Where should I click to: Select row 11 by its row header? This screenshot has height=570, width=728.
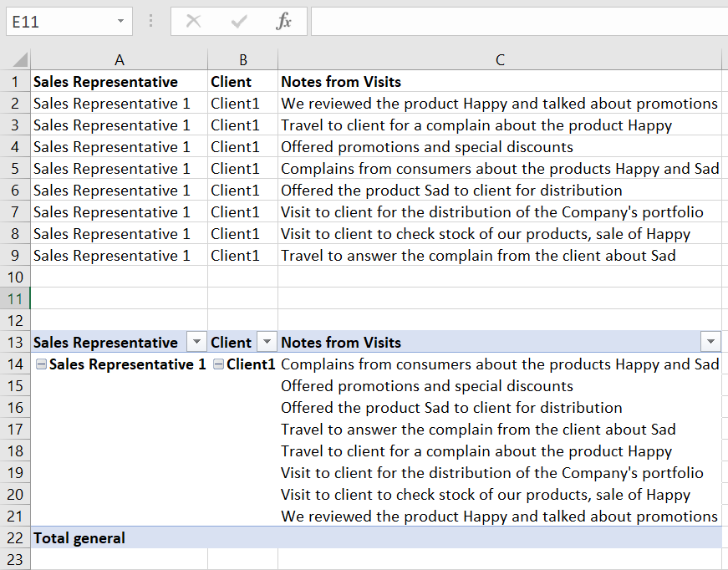(x=15, y=298)
